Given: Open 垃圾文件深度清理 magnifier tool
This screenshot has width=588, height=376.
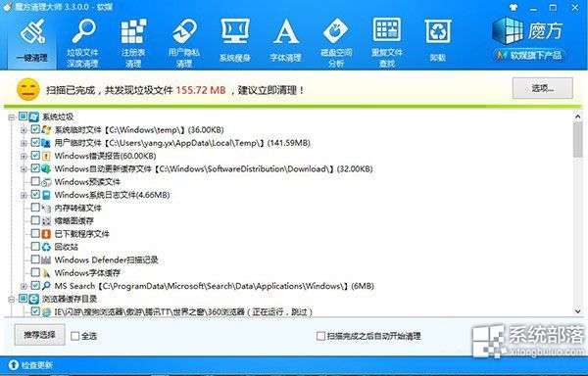Looking at the screenshot, I should [82, 42].
